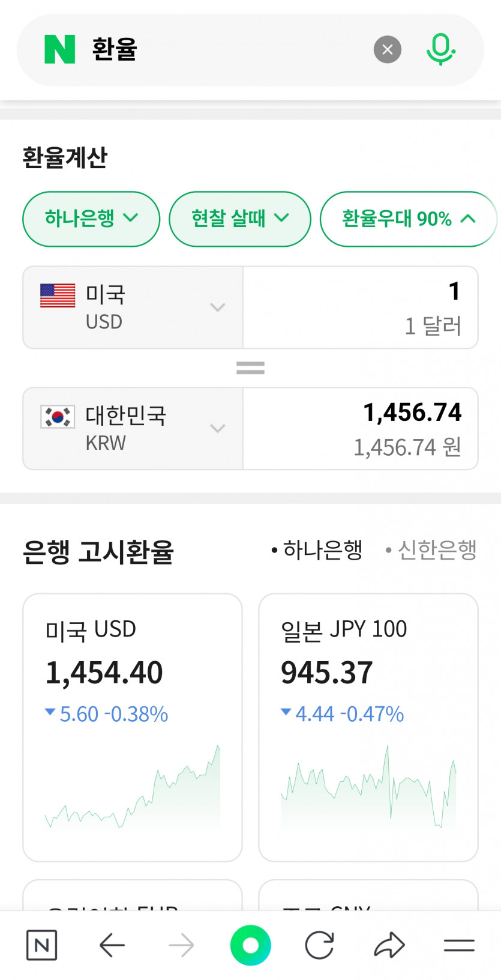
Task: Open the 하나은행 bank dropdown
Action: 91,219
